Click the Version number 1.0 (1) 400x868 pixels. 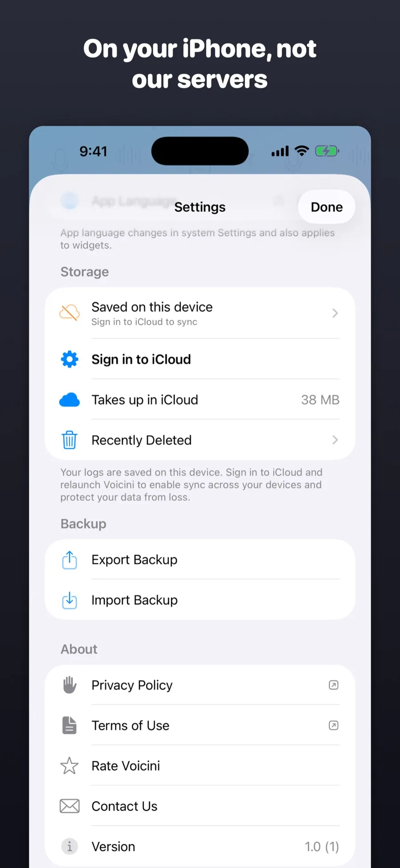coord(322,847)
